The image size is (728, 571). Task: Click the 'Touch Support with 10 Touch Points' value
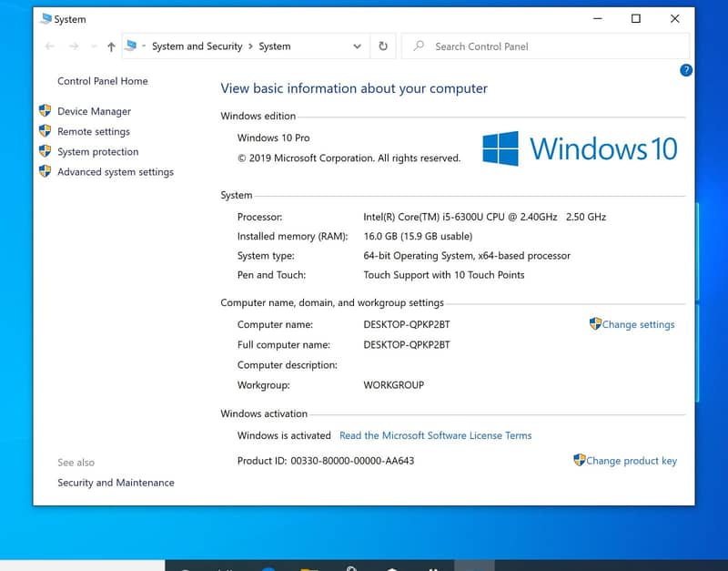[444, 275]
